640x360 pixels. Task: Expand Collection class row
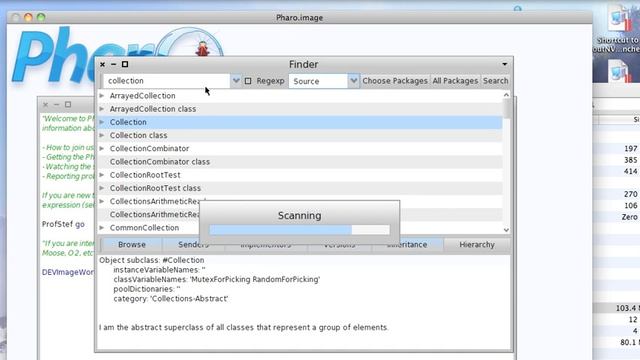point(102,135)
